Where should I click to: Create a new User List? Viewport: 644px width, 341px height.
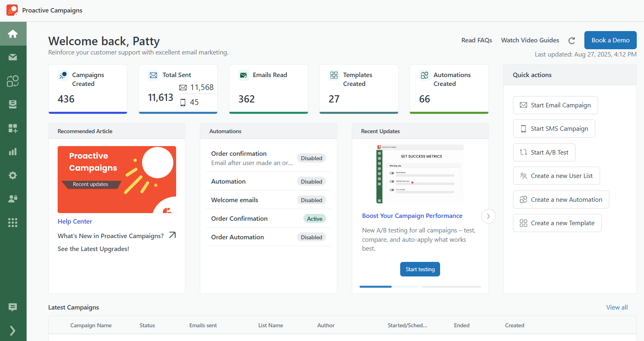click(557, 176)
